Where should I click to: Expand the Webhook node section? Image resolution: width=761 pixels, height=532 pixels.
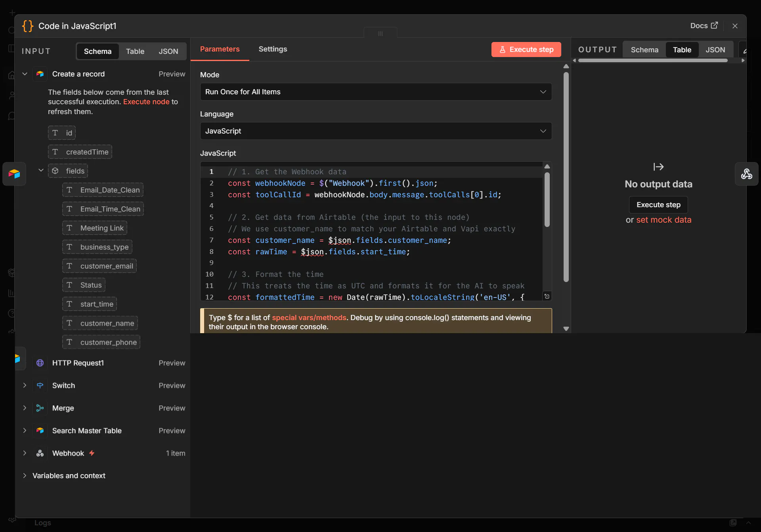point(25,453)
